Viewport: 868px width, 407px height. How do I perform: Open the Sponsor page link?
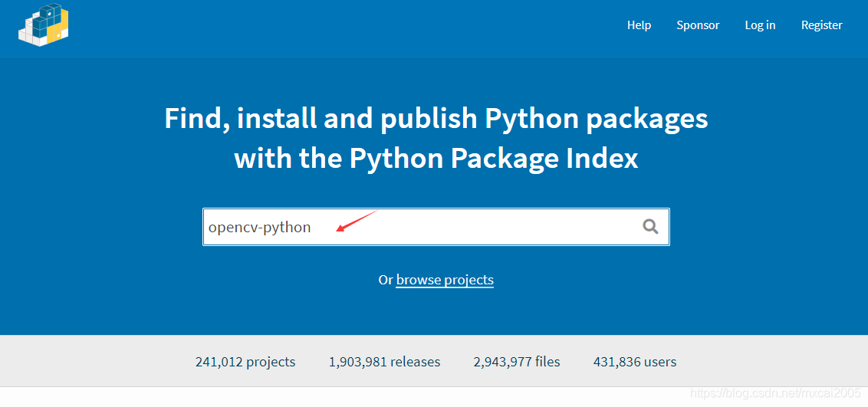698,25
